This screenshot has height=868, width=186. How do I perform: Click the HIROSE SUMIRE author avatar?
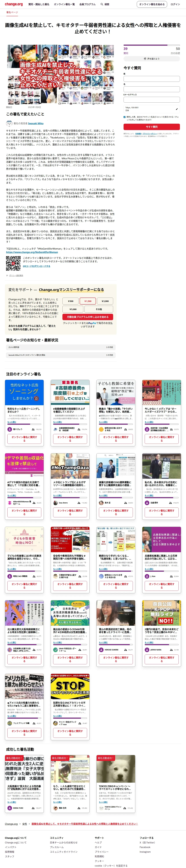pos(101,650)
